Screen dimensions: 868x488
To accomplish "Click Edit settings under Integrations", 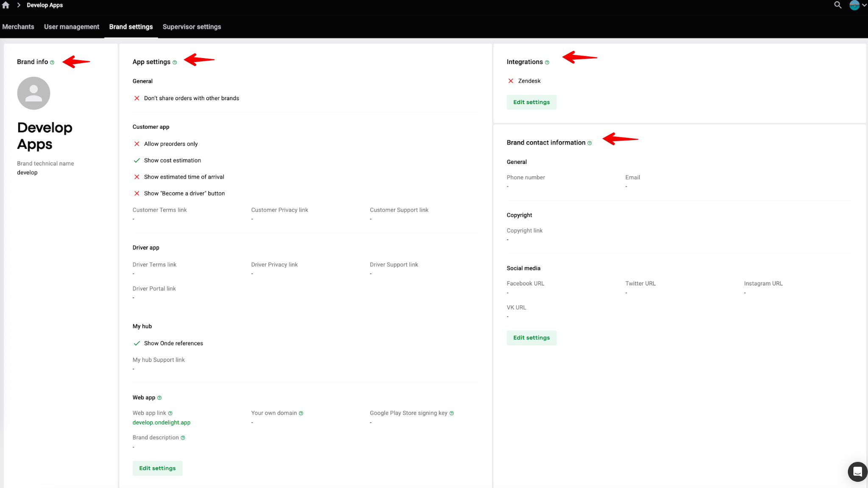I will (531, 102).
